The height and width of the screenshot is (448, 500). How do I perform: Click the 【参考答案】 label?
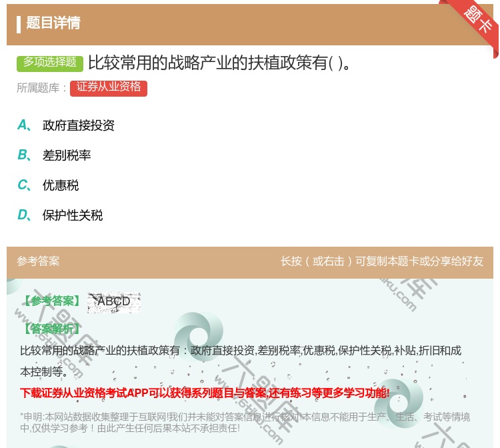tap(52, 301)
